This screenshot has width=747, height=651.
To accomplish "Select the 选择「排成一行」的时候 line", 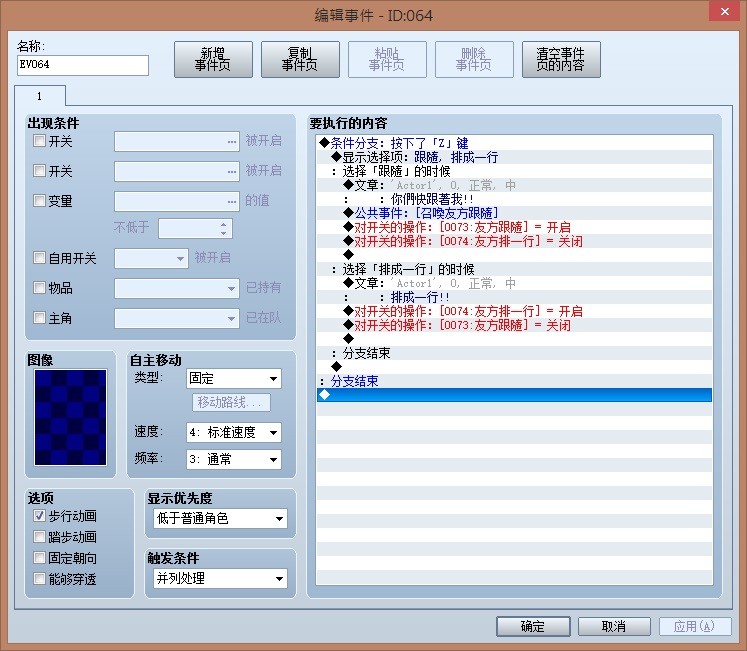I will tap(515, 269).
